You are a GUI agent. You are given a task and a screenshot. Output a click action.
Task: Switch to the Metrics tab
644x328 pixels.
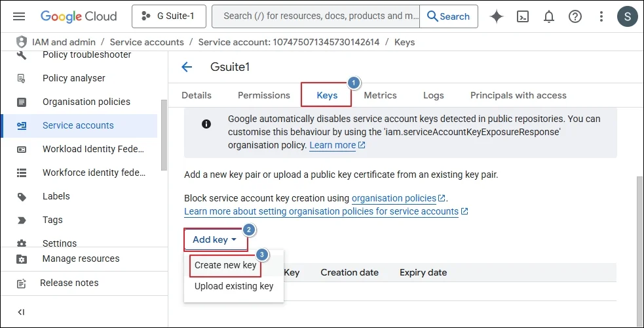point(381,95)
